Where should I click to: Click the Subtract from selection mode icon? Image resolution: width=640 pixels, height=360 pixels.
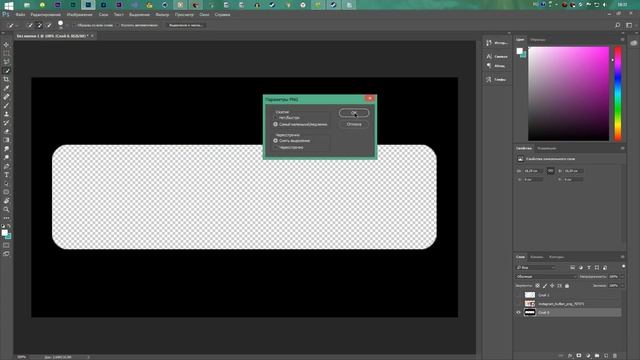(49, 25)
